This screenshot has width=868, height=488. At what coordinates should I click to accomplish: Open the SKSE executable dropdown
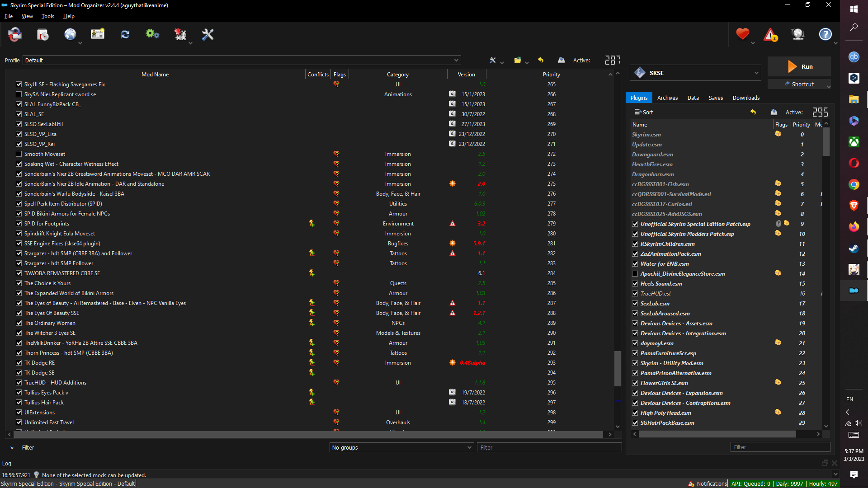click(695, 73)
